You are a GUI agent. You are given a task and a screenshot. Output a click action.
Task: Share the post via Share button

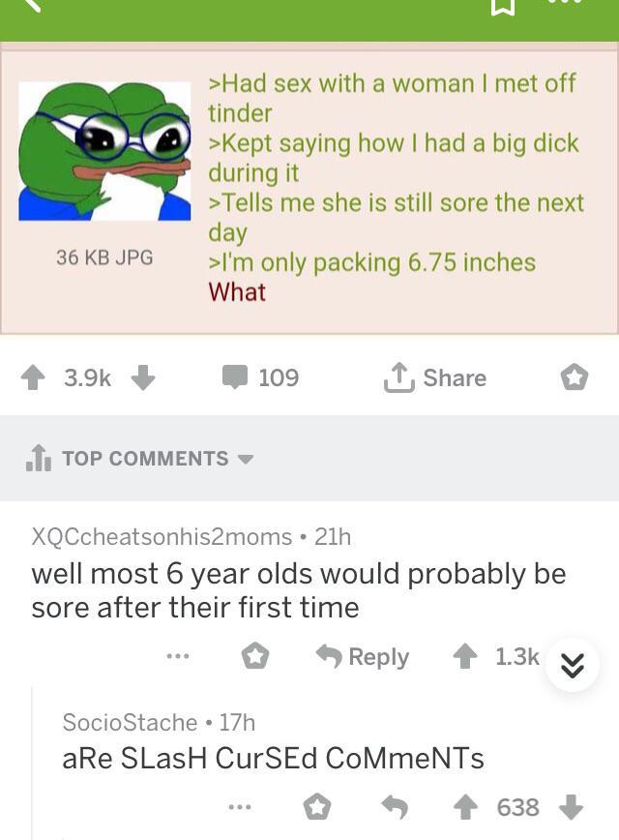[435, 377]
